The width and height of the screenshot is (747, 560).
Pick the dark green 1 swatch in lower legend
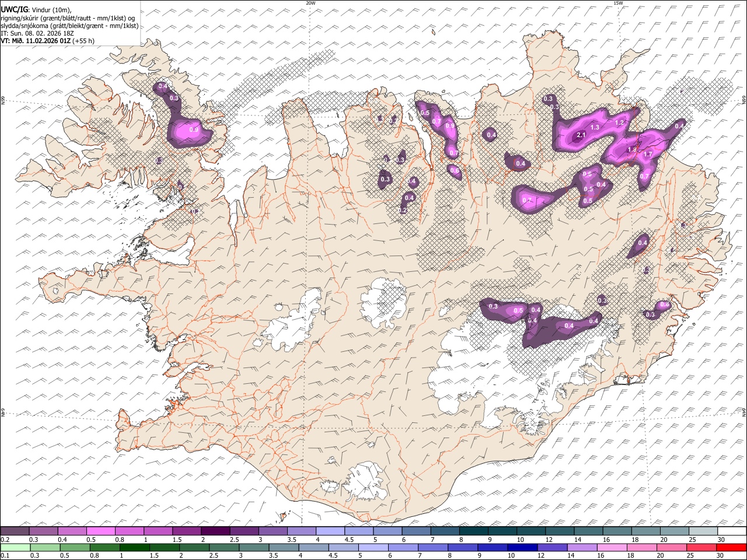[x=135, y=547]
